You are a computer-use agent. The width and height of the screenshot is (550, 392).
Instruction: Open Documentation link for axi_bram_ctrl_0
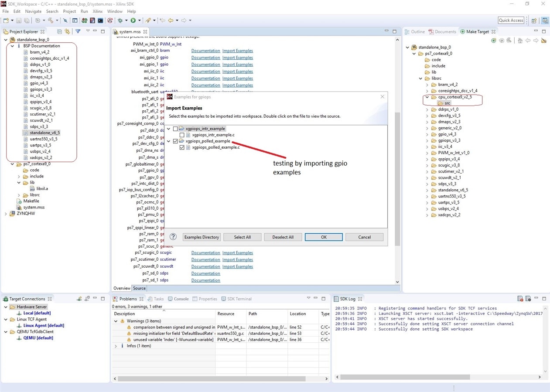coord(205,51)
